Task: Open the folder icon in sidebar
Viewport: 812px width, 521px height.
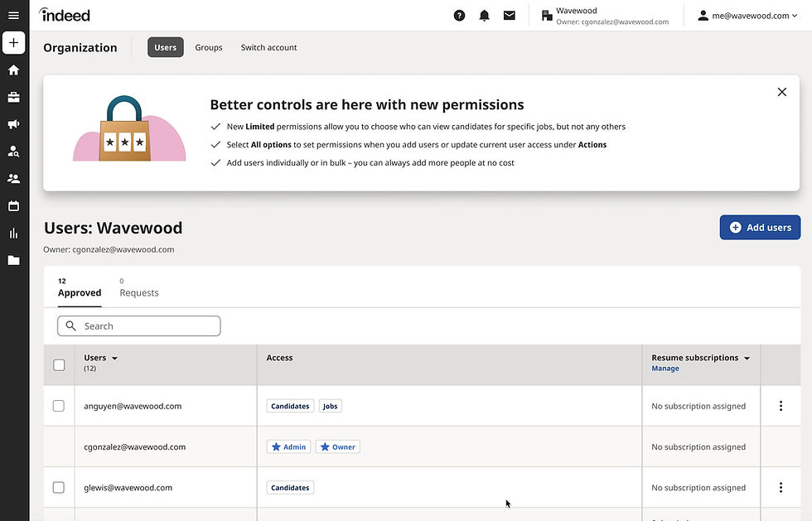Action: 14,260
